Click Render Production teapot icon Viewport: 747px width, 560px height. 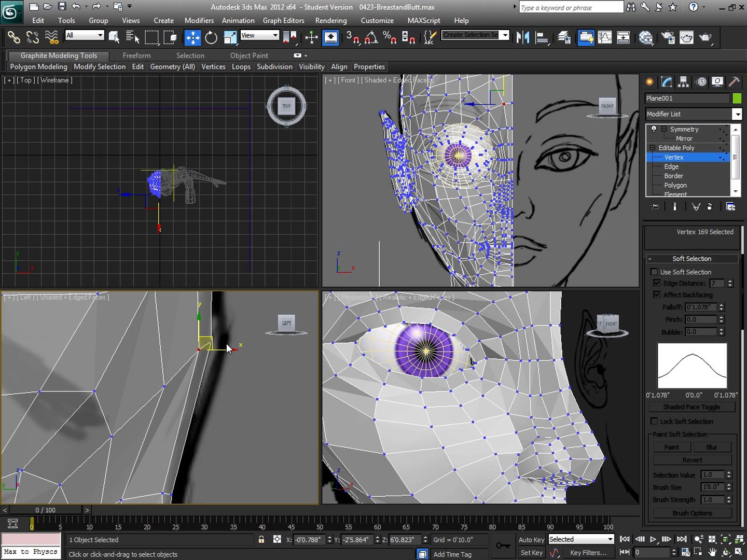tap(706, 37)
